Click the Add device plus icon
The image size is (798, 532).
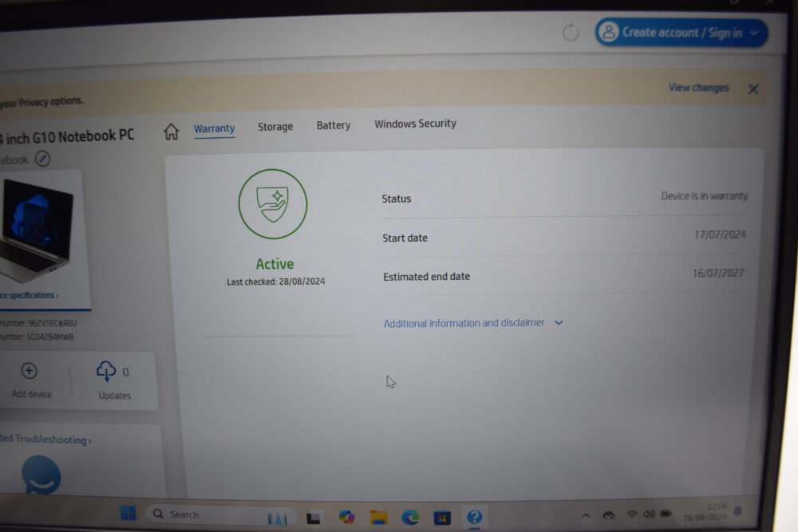[x=29, y=371]
